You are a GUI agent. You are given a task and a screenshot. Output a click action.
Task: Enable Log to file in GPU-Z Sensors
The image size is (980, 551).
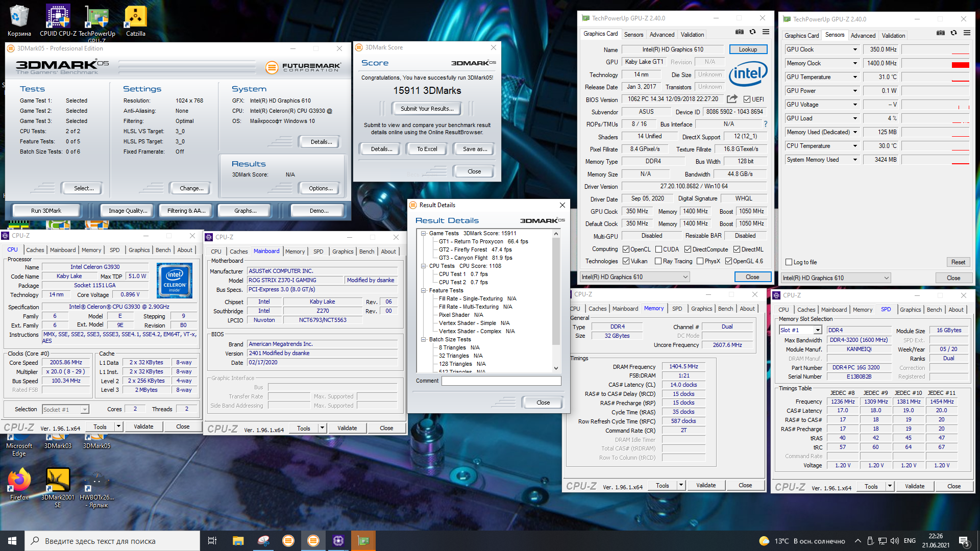[789, 262]
